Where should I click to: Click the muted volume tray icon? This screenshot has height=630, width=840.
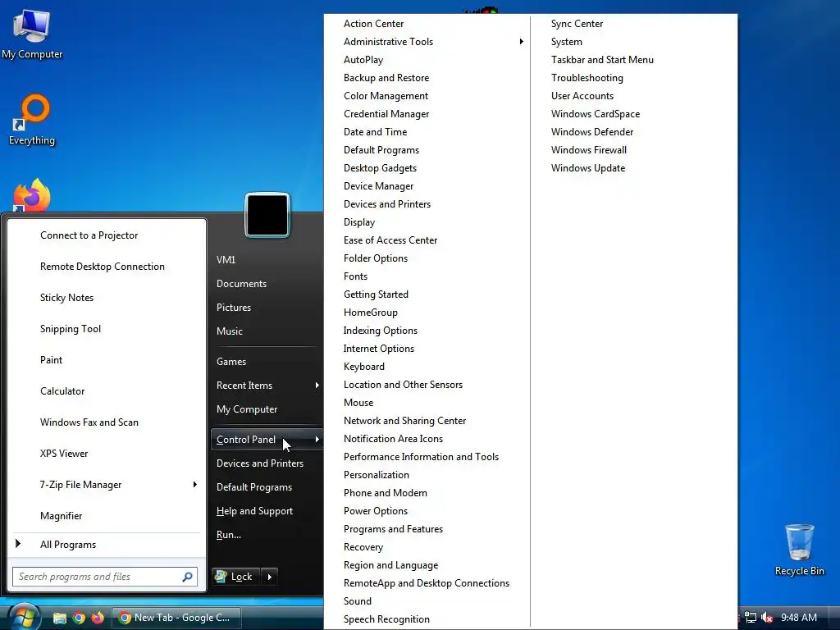click(x=767, y=618)
